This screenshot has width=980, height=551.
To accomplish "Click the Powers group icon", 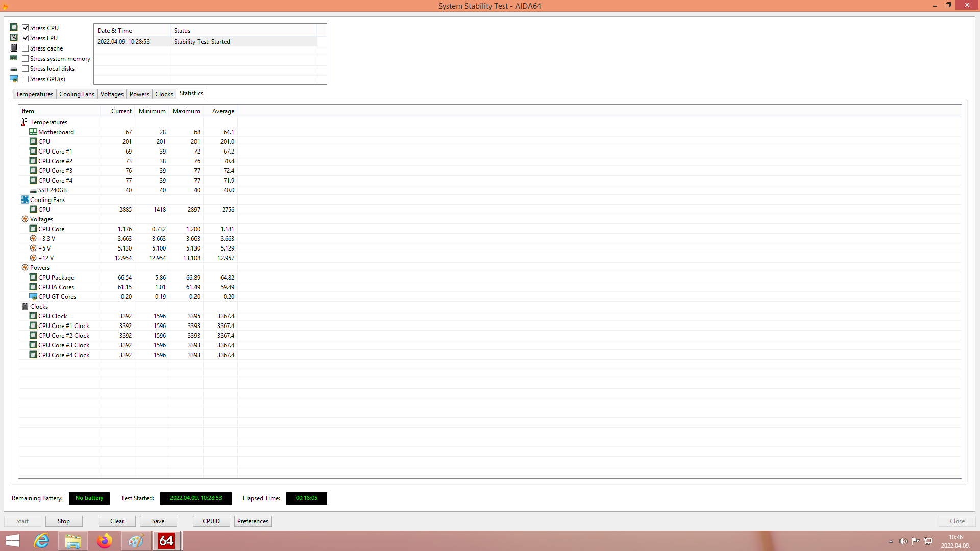I will click(25, 268).
